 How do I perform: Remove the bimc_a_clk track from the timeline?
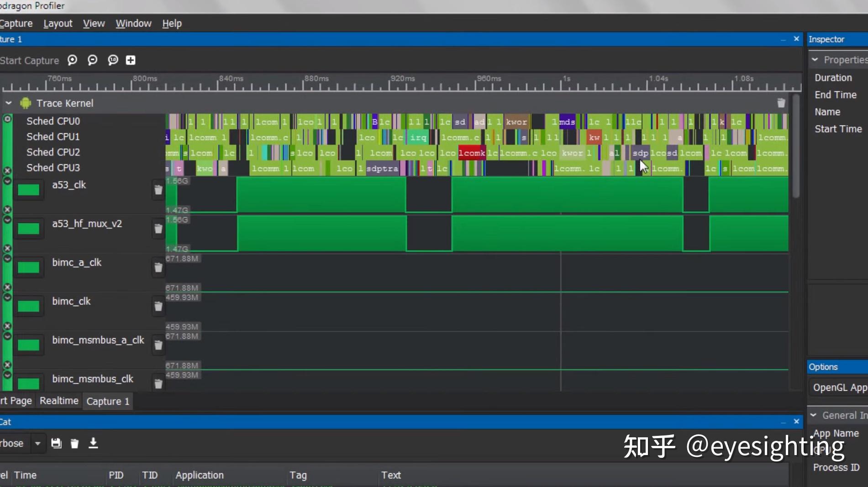[x=158, y=267]
